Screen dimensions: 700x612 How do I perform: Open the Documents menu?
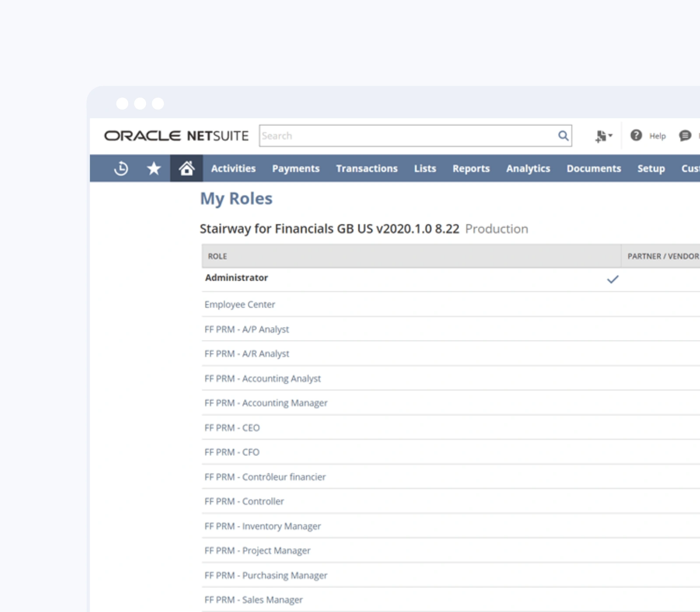(x=594, y=168)
